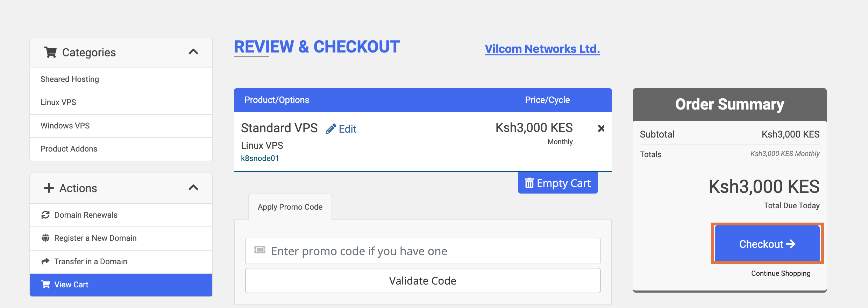The width and height of the screenshot is (868, 308).
Task: Click the trash icon on Empty Cart
Action: pyautogui.click(x=529, y=183)
